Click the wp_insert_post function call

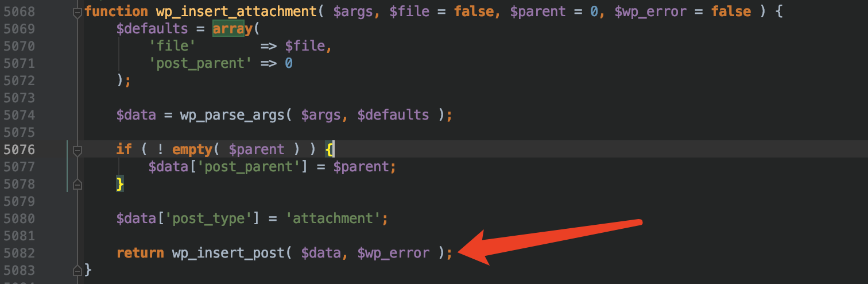(228, 253)
